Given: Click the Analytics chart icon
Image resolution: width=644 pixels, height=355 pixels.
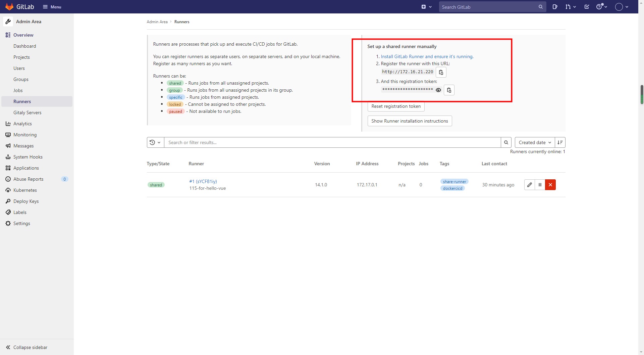Looking at the screenshot, I should [8, 124].
